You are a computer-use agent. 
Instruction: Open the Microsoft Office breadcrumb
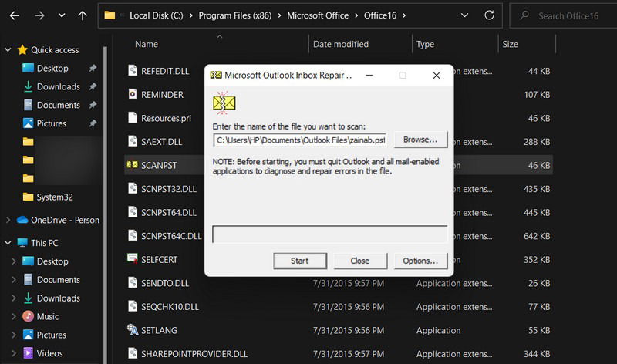click(x=318, y=15)
